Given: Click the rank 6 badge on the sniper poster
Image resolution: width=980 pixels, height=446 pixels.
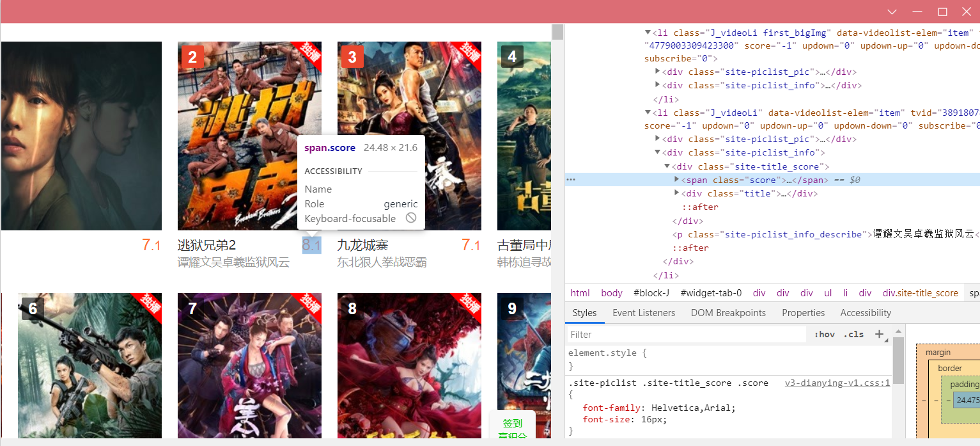Looking at the screenshot, I should (33, 308).
